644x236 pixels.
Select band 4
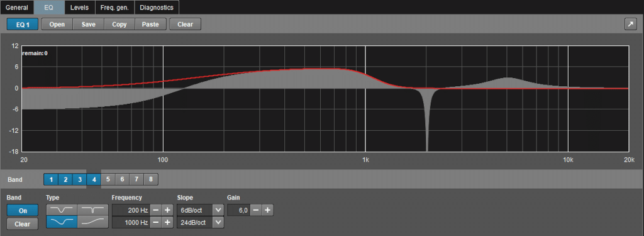94,179
